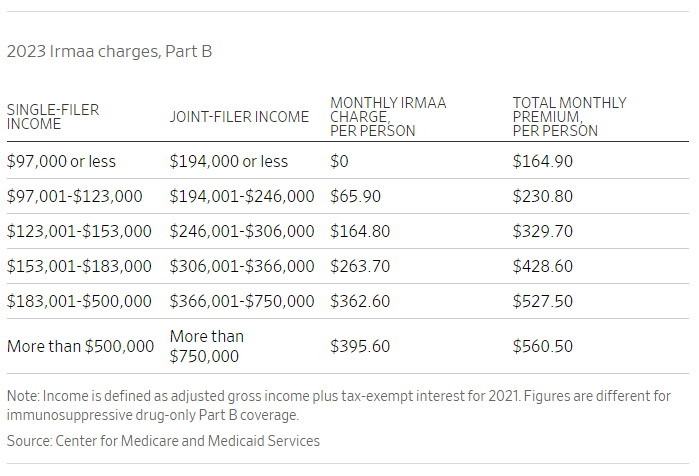The width and height of the screenshot is (699, 476).
Task: Select the "$246,001-$306,000" joint-filer cell
Action: pos(242,231)
